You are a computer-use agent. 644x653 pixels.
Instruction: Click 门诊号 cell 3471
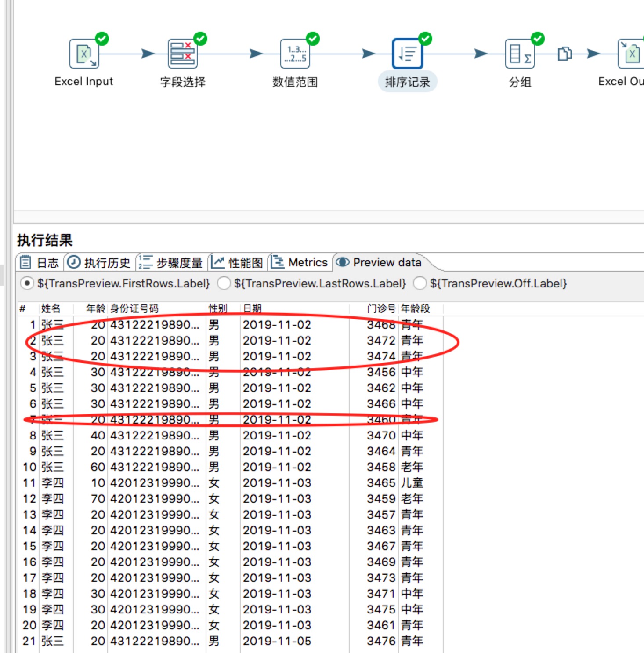pyautogui.click(x=381, y=594)
